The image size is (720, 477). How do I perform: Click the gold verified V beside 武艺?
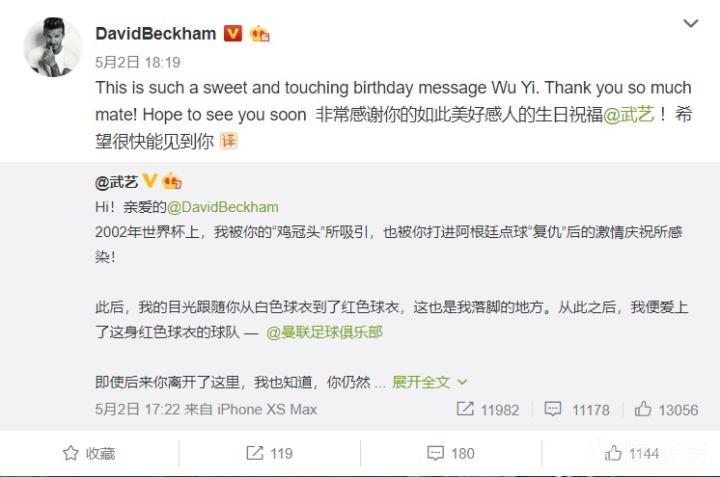(x=150, y=181)
